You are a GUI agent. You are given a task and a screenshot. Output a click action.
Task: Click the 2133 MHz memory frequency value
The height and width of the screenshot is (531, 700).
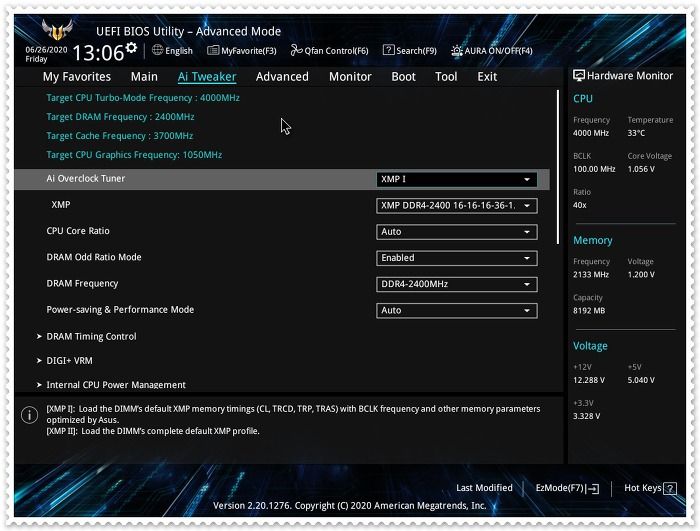pos(591,275)
